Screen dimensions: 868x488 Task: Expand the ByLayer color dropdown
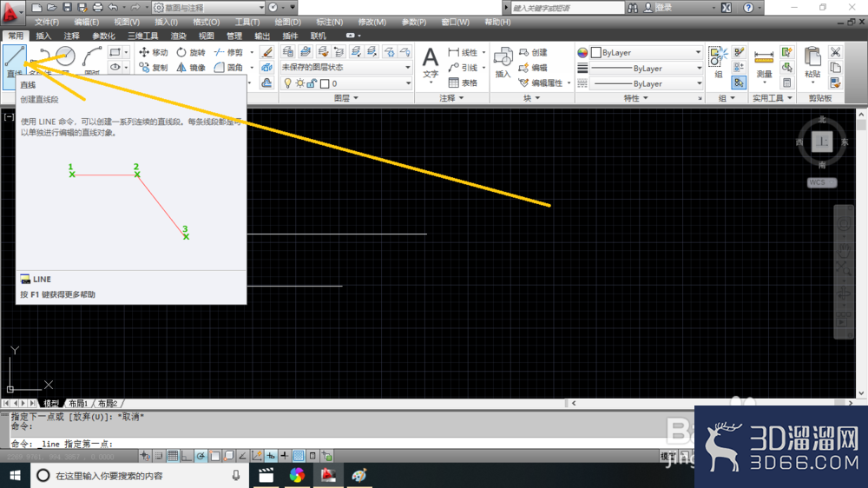coord(646,53)
